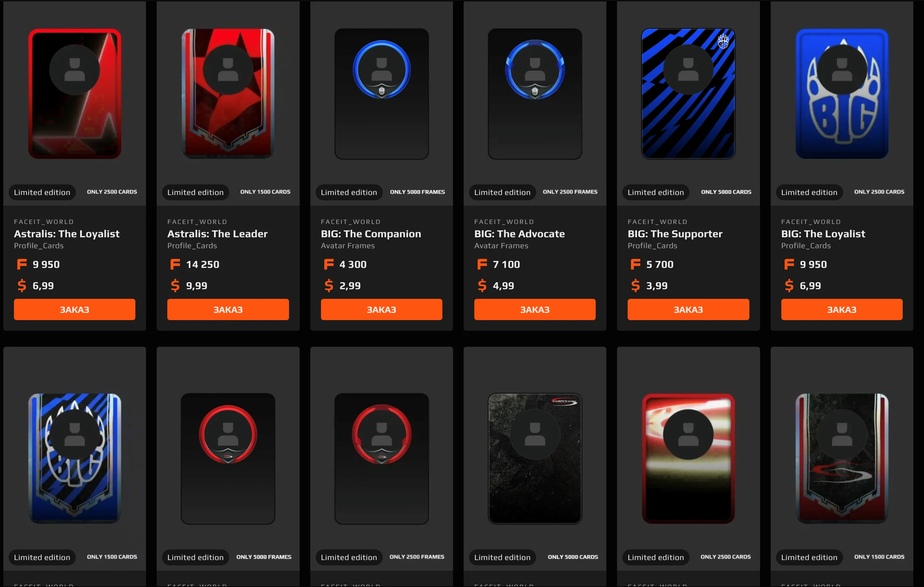
Task: Select striped BIG: The Supporter card image
Action: [x=689, y=94]
